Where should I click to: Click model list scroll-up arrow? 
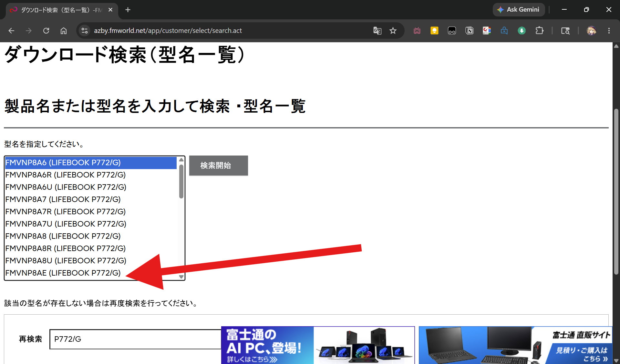click(181, 160)
